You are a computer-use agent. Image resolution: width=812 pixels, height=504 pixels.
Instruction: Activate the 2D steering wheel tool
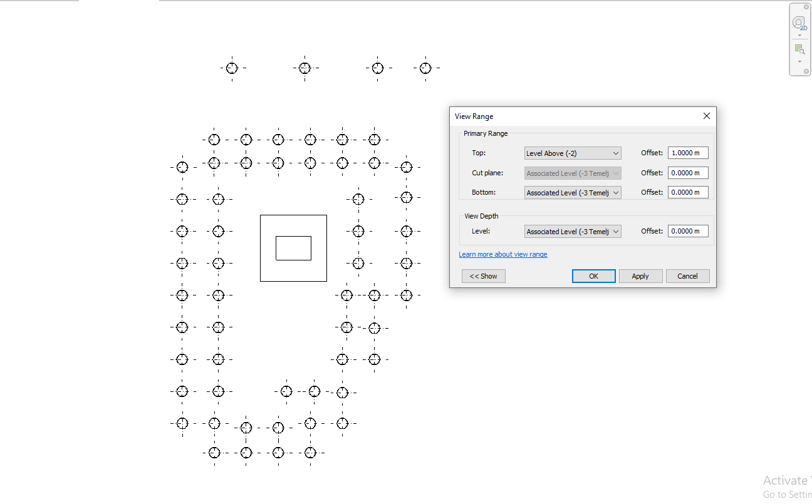coord(799,23)
